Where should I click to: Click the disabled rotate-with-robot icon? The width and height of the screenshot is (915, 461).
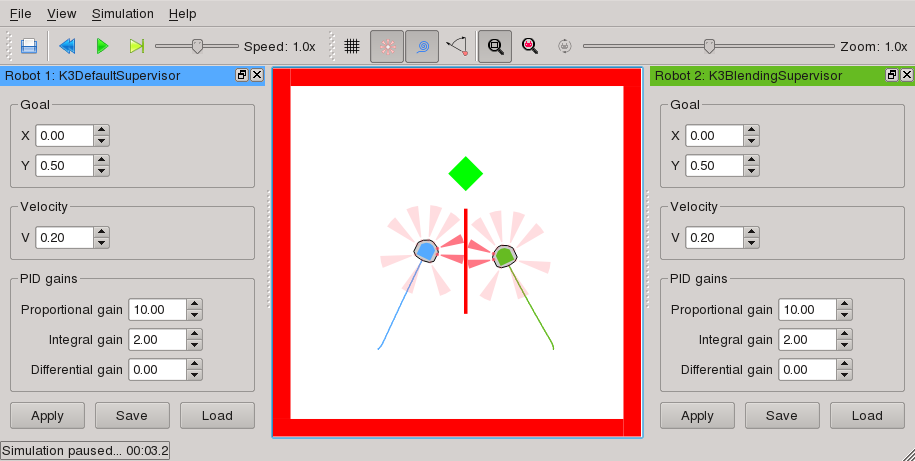click(565, 46)
